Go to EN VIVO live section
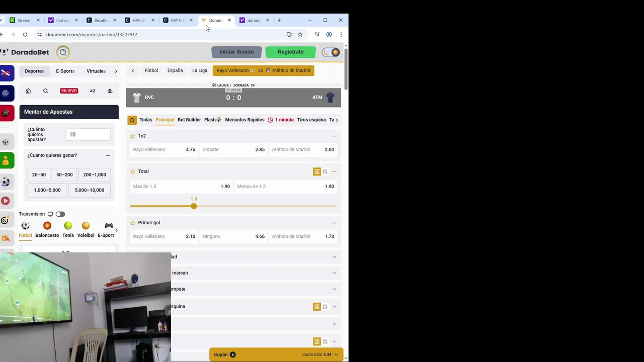Screen dimensions: 644x362 69,91
